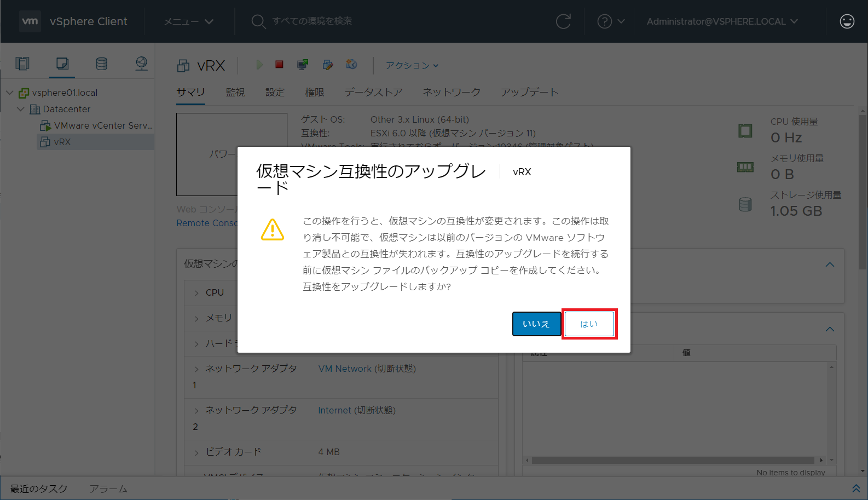Select Datacenter in the inventory tree
Image resolution: width=868 pixels, height=500 pixels.
67,109
